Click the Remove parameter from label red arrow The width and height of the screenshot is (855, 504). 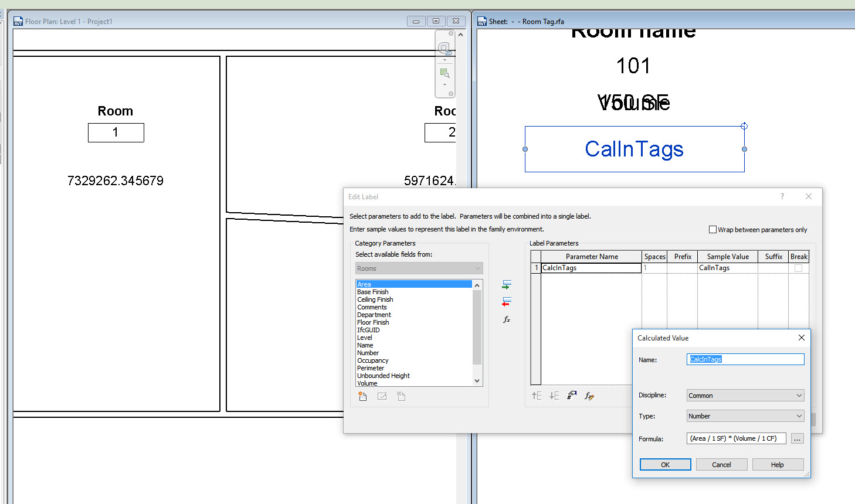click(507, 302)
